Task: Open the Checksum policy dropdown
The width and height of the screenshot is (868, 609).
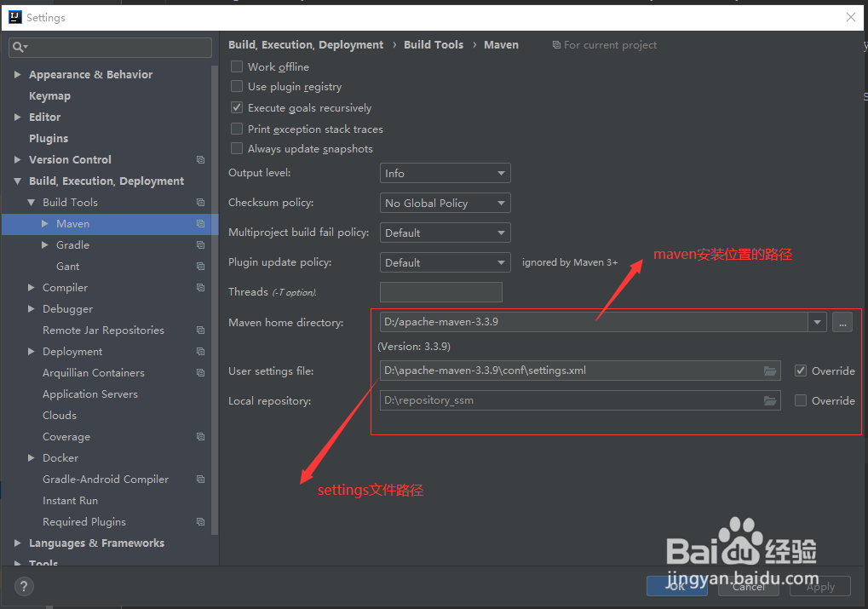Action: point(445,204)
